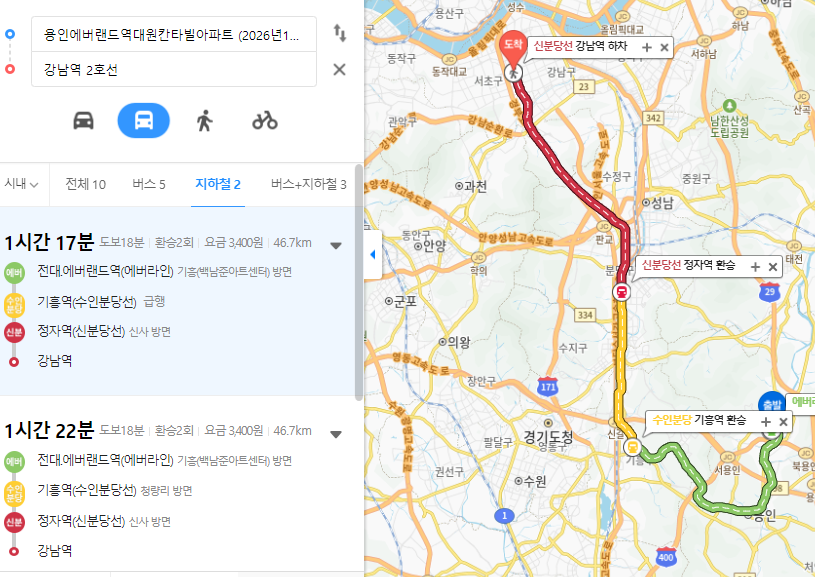Swap origin and destination with the arrows icon
The width and height of the screenshot is (815, 577).
339,33
